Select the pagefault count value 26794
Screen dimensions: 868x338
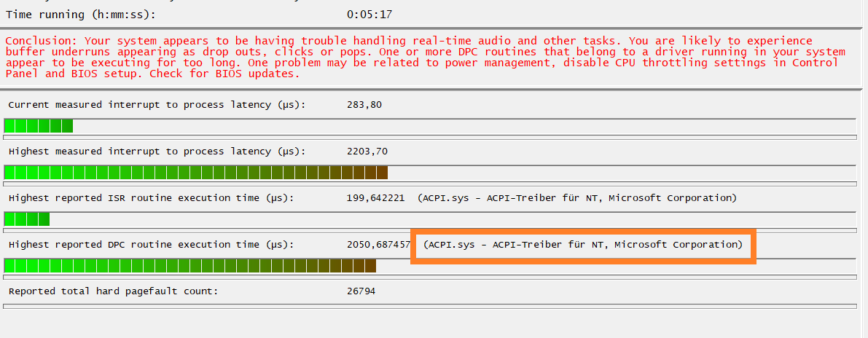click(x=361, y=291)
